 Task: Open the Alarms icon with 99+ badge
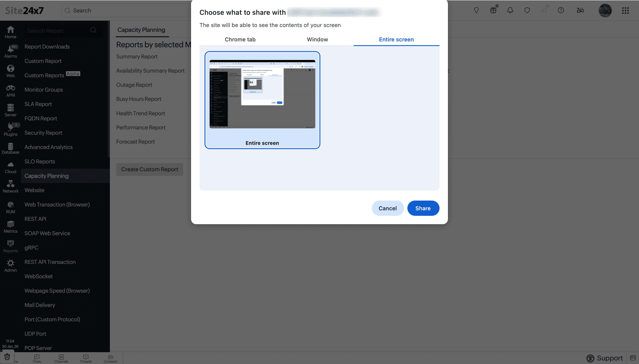pyautogui.click(x=10, y=52)
